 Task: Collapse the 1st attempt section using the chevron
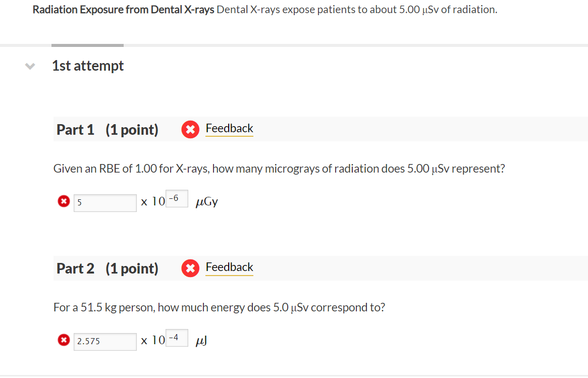pos(29,66)
